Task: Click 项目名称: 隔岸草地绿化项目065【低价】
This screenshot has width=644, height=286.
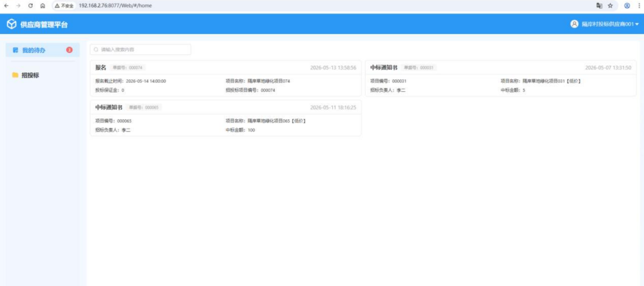Action: point(265,121)
